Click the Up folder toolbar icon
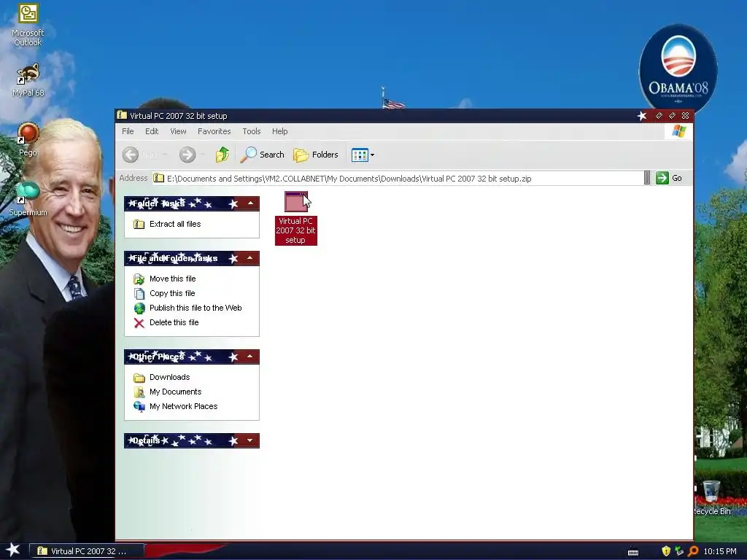Image resolution: width=747 pixels, height=560 pixels. (222, 155)
